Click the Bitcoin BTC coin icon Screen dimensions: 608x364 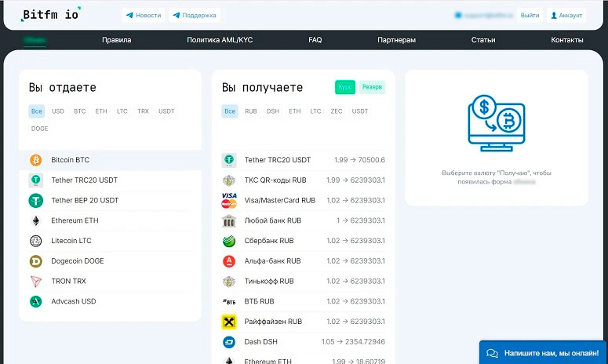coord(35,160)
